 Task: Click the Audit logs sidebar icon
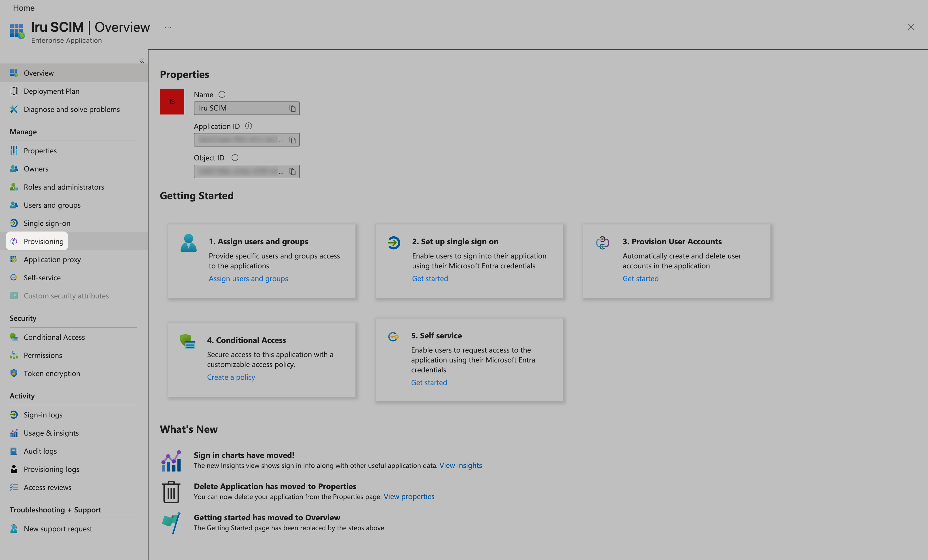14,451
